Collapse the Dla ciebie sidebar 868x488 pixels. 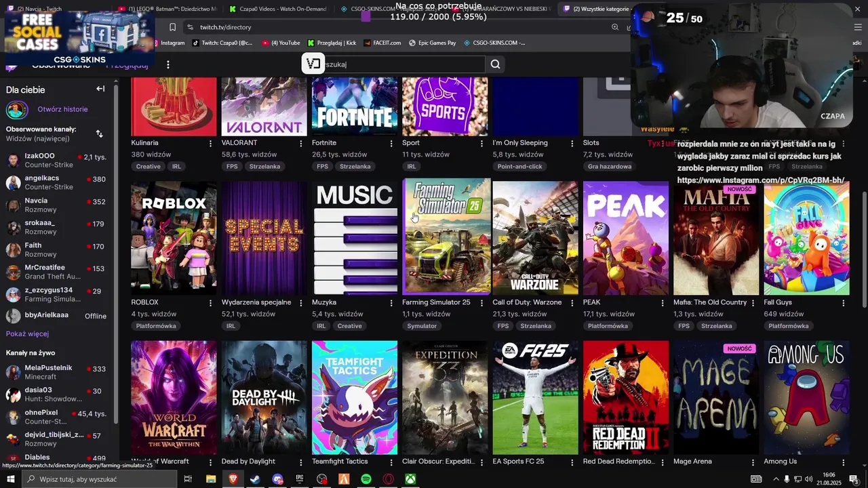tap(100, 89)
